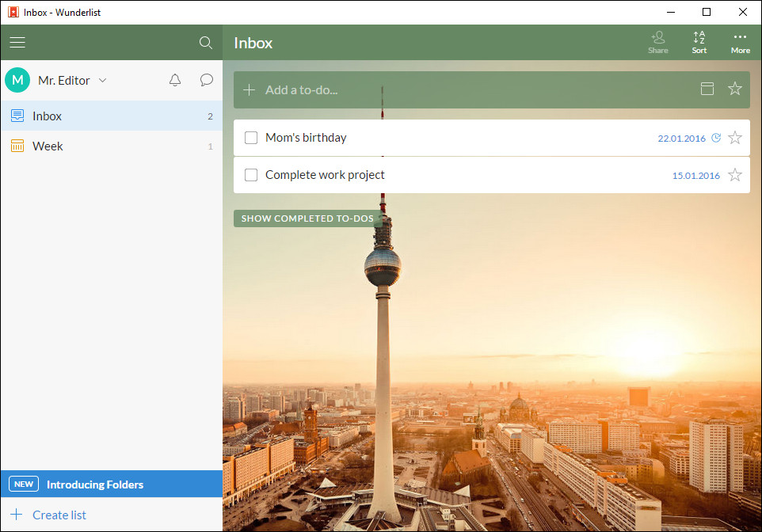The width and height of the screenshot is (762, 532).
Task: Click the Mr. Editor avatar circle
Action: (17, 80)
